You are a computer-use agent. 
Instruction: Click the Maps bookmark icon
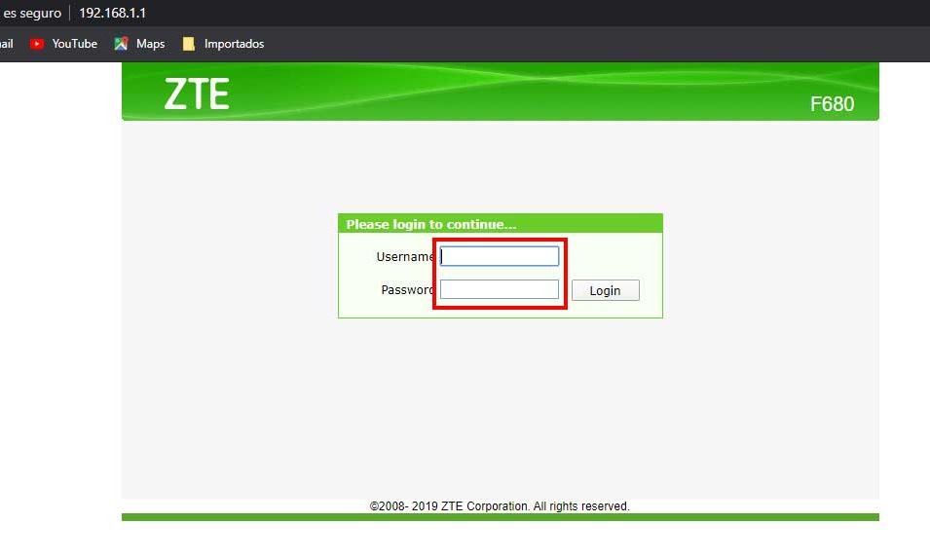tap(121, 44)
